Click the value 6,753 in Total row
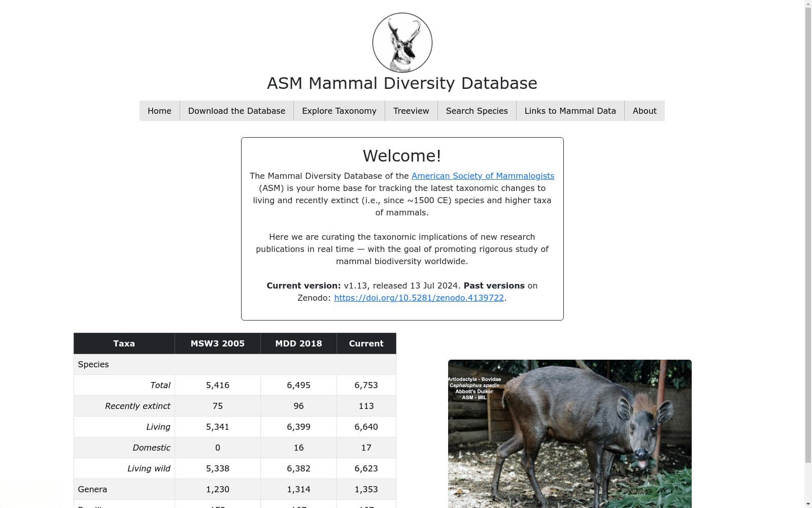 click(366, 385)
